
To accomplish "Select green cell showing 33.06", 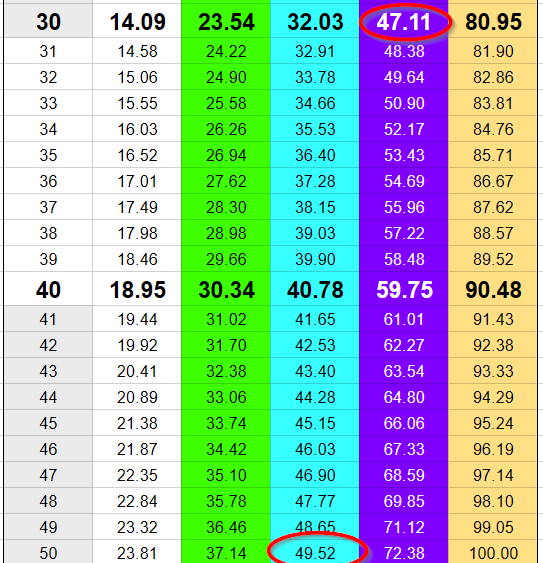I will tap(226, 397).
